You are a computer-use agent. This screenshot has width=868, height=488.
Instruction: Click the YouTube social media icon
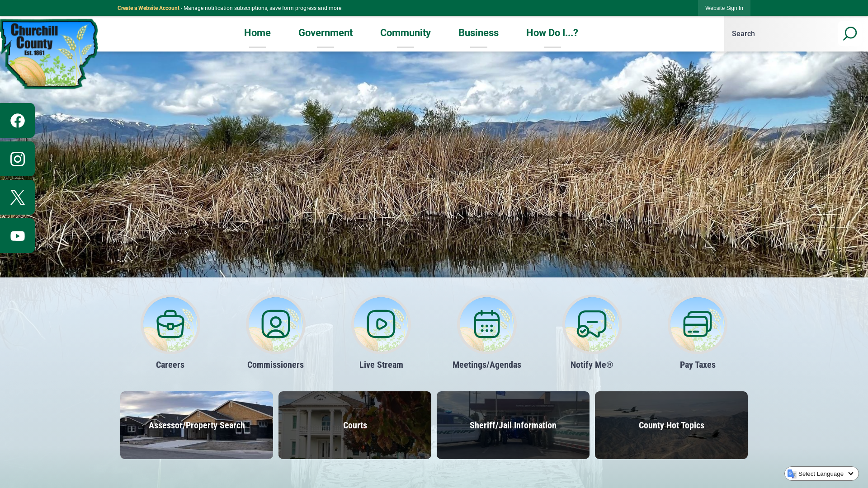coord(17,235)
